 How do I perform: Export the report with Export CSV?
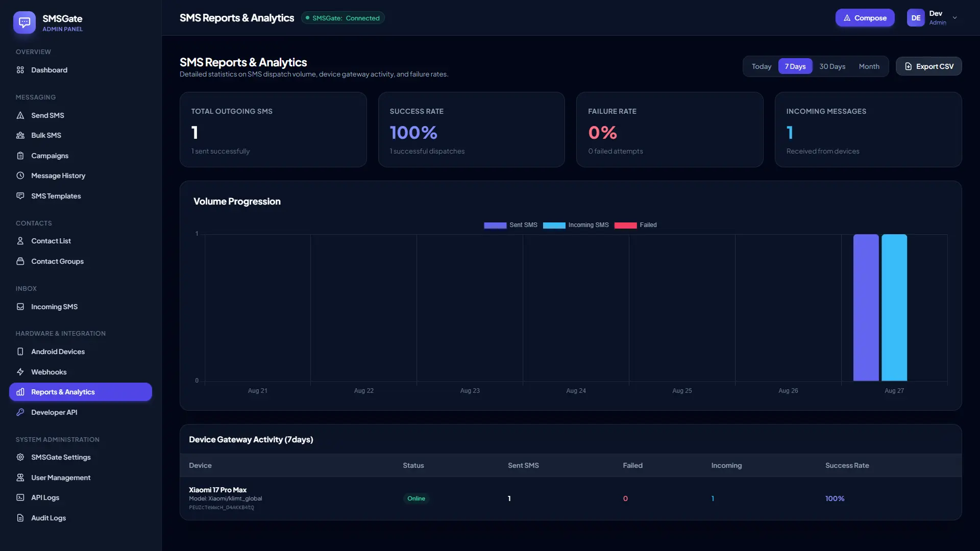[928, 66]
